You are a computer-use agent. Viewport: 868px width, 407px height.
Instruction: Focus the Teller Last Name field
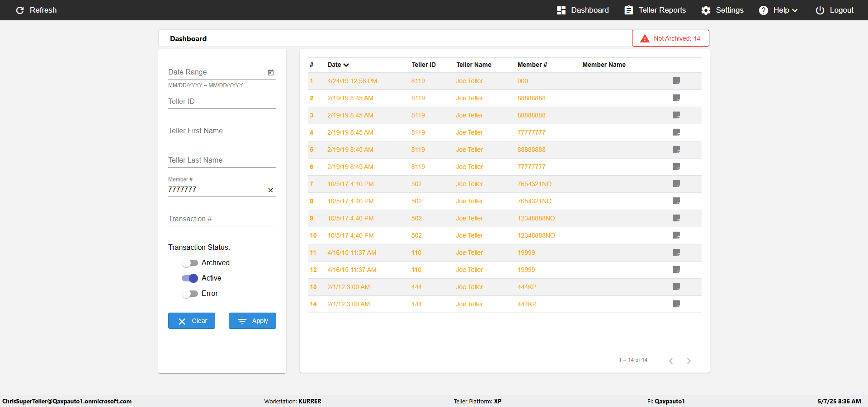tap(222, 160)
